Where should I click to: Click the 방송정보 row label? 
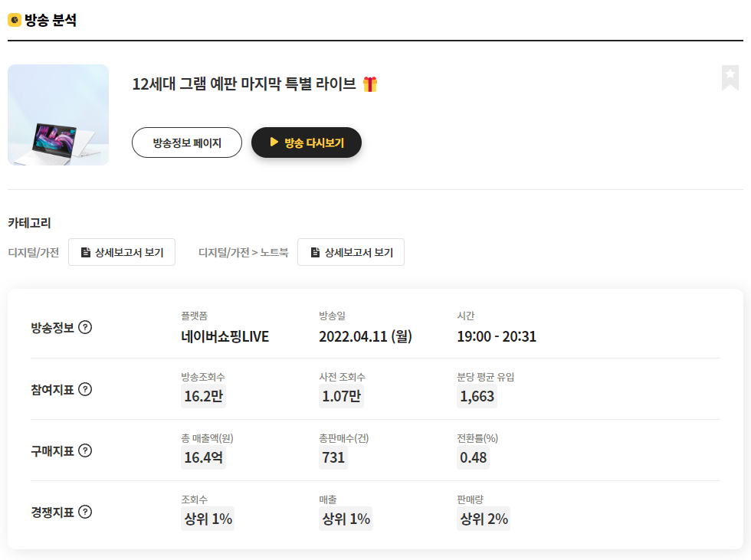(x=52, y=328)
